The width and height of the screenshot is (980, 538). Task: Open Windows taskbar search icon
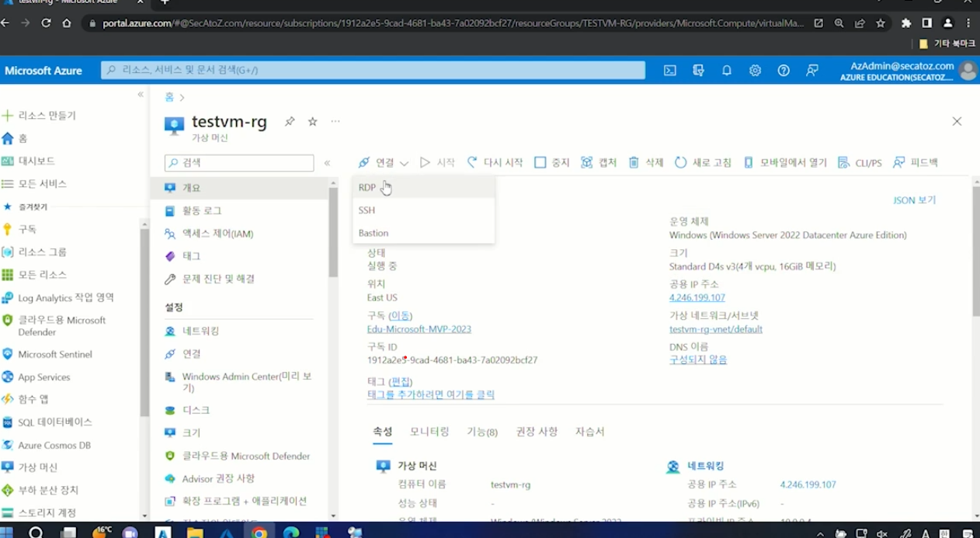point(36,533)
